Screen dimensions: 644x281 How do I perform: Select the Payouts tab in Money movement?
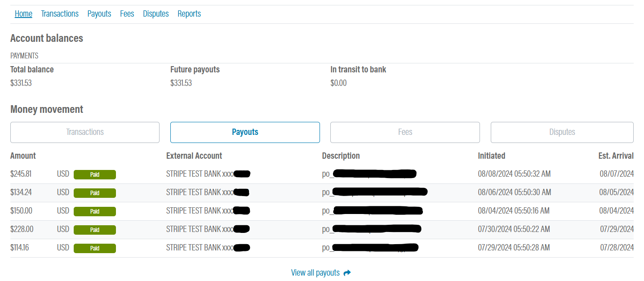[244, 132]
